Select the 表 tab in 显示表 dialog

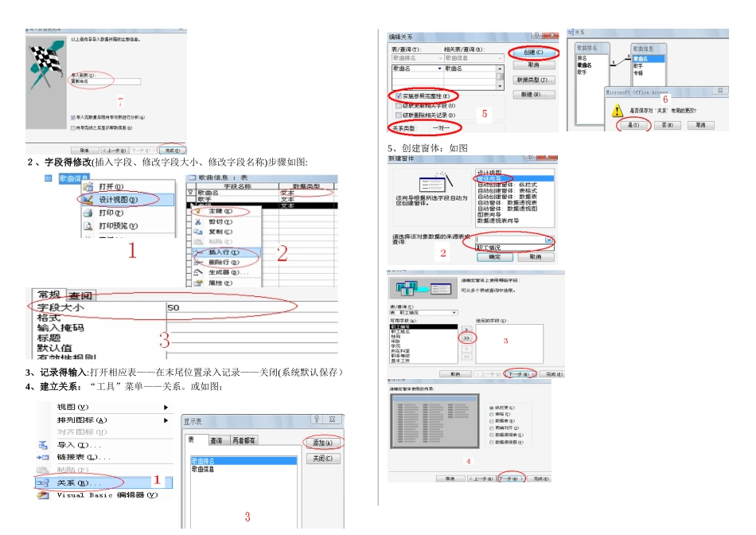197,439
